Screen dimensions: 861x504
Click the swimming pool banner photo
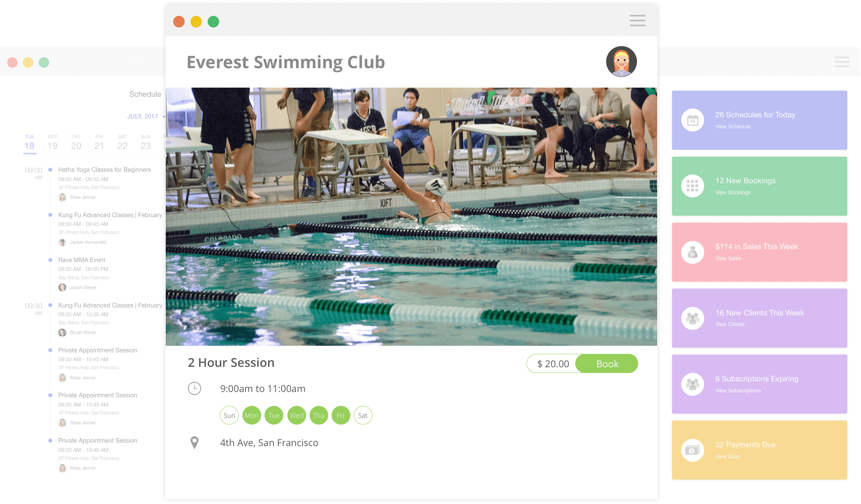click(x=411, y=217)
